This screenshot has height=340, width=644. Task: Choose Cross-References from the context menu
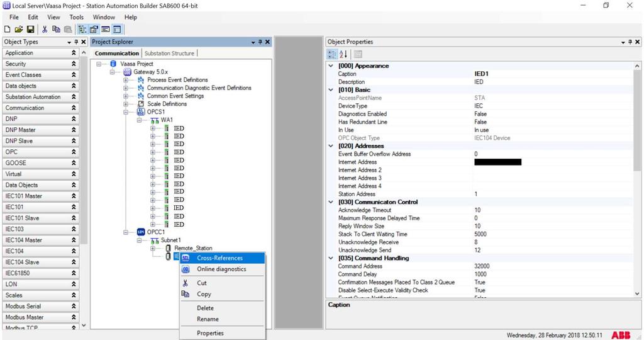(222, 258)
